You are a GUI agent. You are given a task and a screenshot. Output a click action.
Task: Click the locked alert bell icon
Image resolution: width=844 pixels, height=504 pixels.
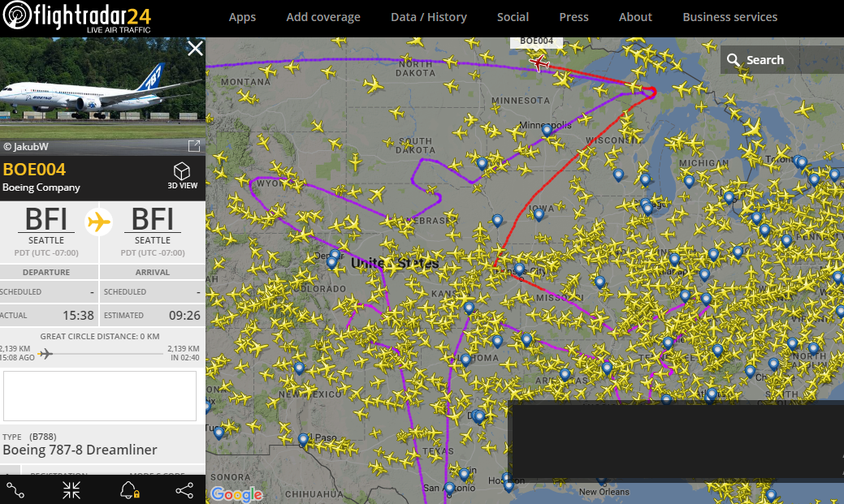point(129,490)
